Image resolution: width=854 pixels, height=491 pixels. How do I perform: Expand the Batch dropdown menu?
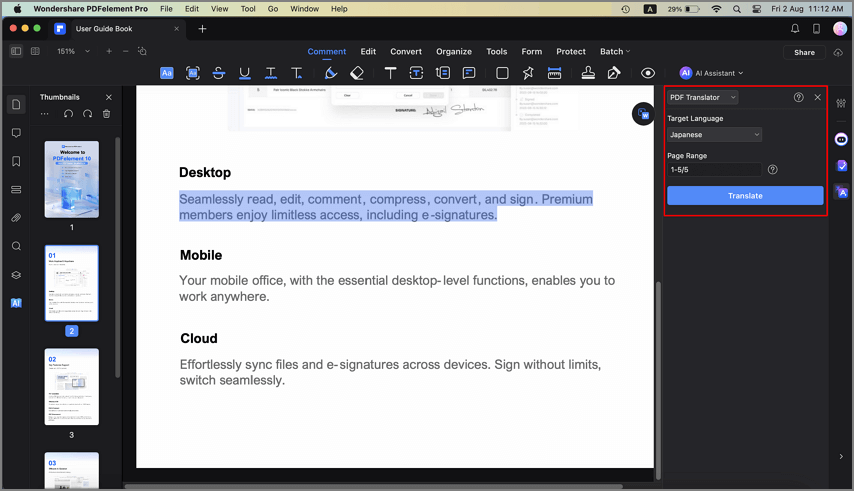pyautogui.click(x=615, y=51)
